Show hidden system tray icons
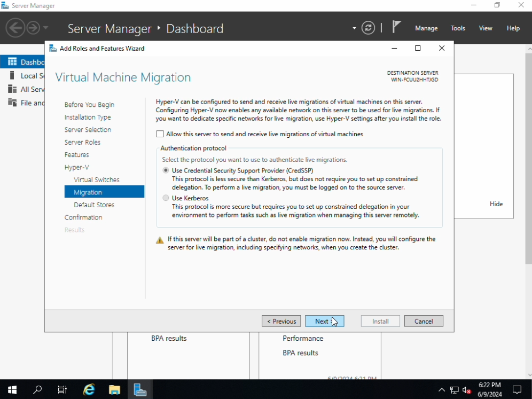Screen dimensions: 532x399 pos(442,390)
